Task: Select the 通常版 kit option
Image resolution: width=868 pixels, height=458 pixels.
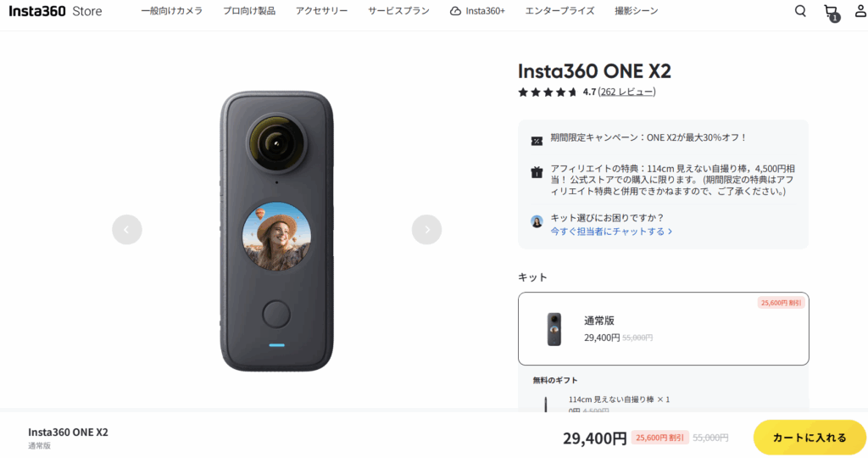Action: [x=663, y=328]
